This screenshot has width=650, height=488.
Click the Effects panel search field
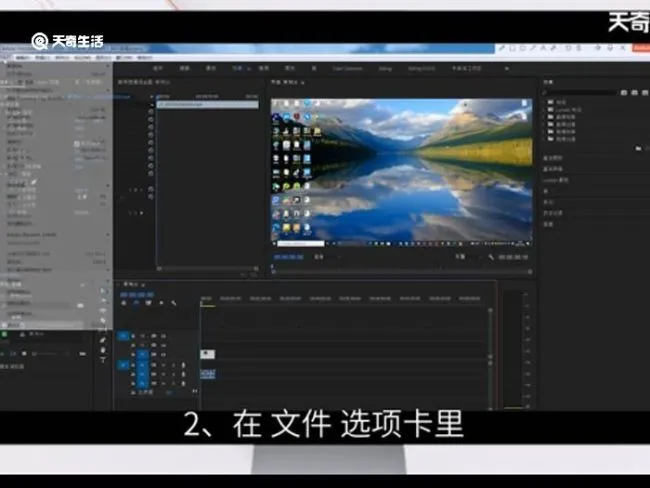pyautogui.click(x=580, y=92)
